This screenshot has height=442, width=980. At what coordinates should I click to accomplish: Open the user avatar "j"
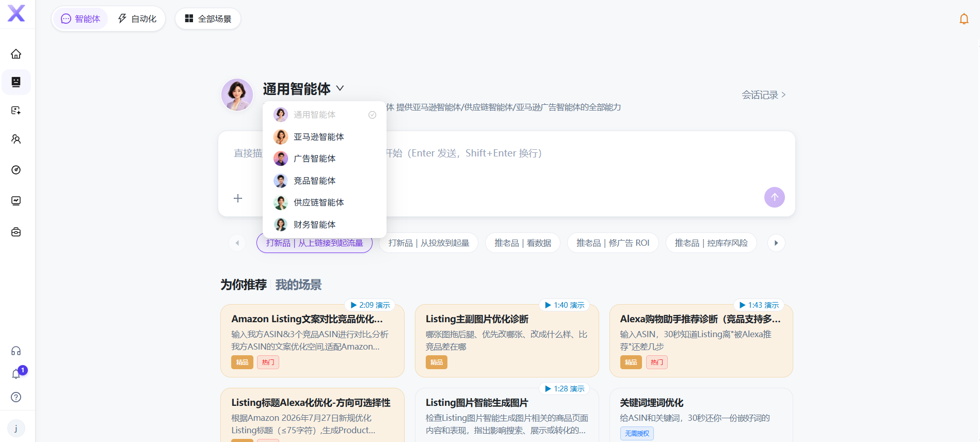tap(16, 428)
